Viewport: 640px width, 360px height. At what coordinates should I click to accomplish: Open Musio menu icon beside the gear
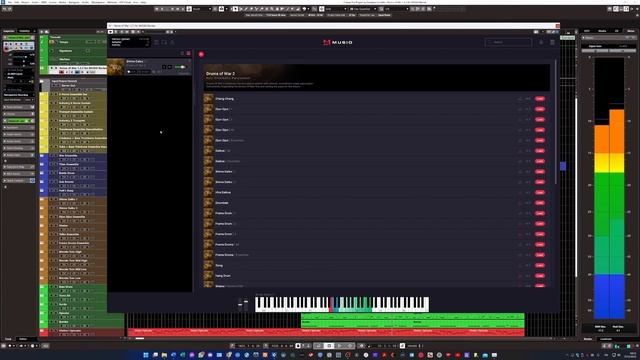point(552,42)
